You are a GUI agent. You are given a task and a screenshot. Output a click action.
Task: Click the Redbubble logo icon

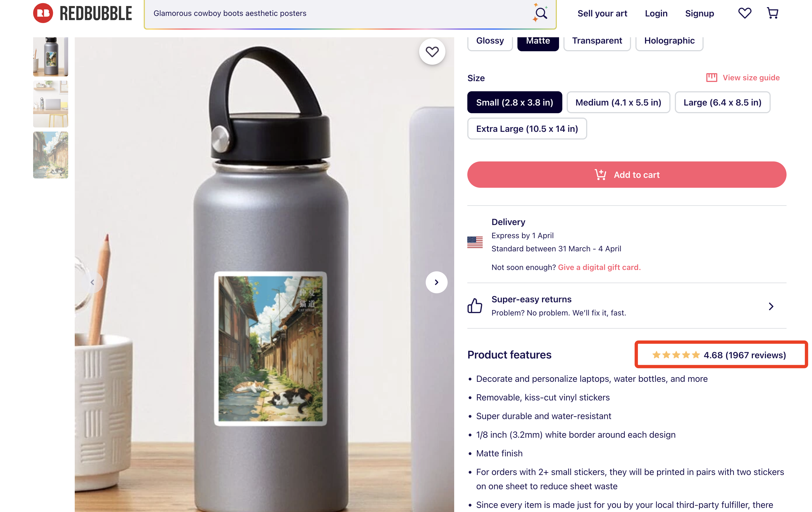pyautogui.click(x=43, y=13)
